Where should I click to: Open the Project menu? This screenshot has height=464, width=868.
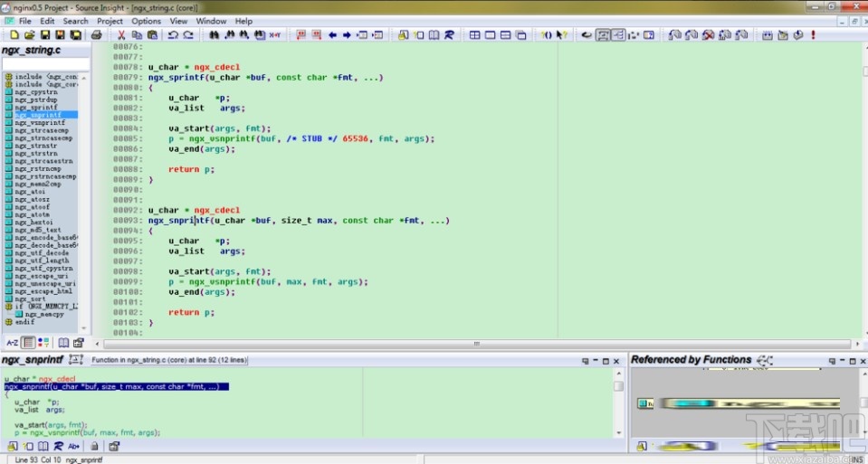tap(110, 21)
